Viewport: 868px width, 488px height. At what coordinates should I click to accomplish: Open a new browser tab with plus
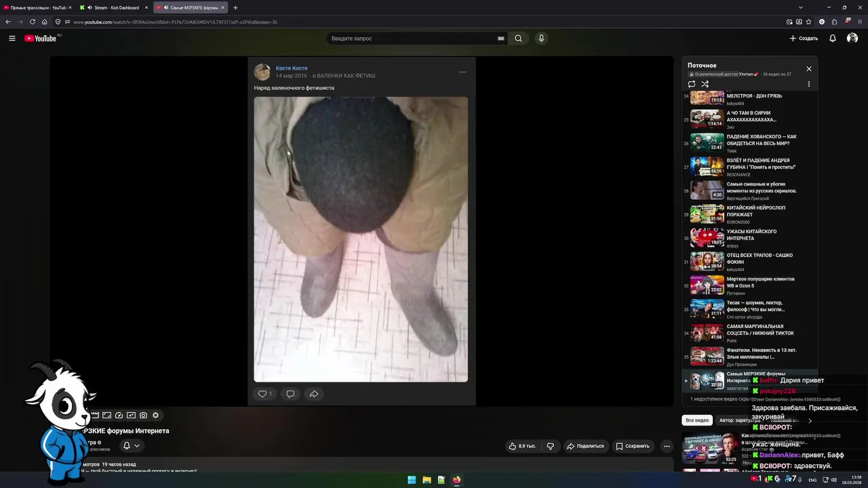pos(235,7)
